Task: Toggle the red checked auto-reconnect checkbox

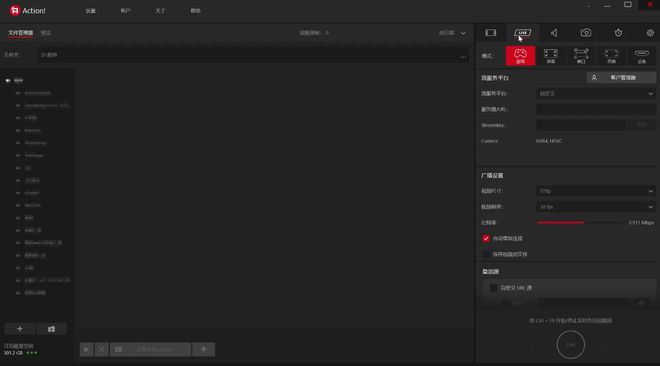Action: point(486,239)
